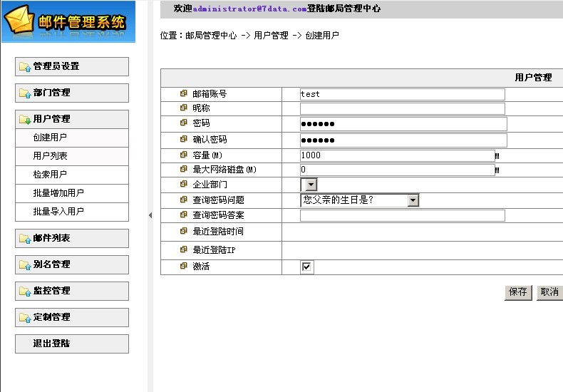563x392 pixels.
Task: Open the 企业部门 dropdown
Action: coord(309,185)
